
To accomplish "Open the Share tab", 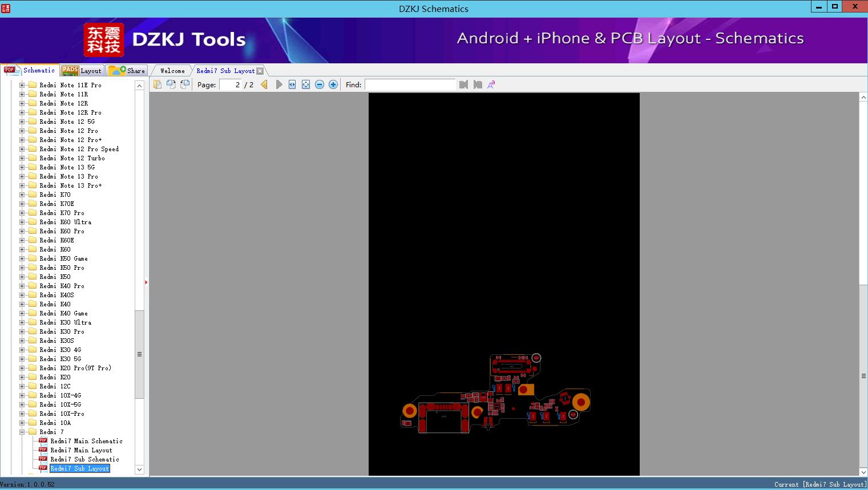I will [x=128, y=71].
